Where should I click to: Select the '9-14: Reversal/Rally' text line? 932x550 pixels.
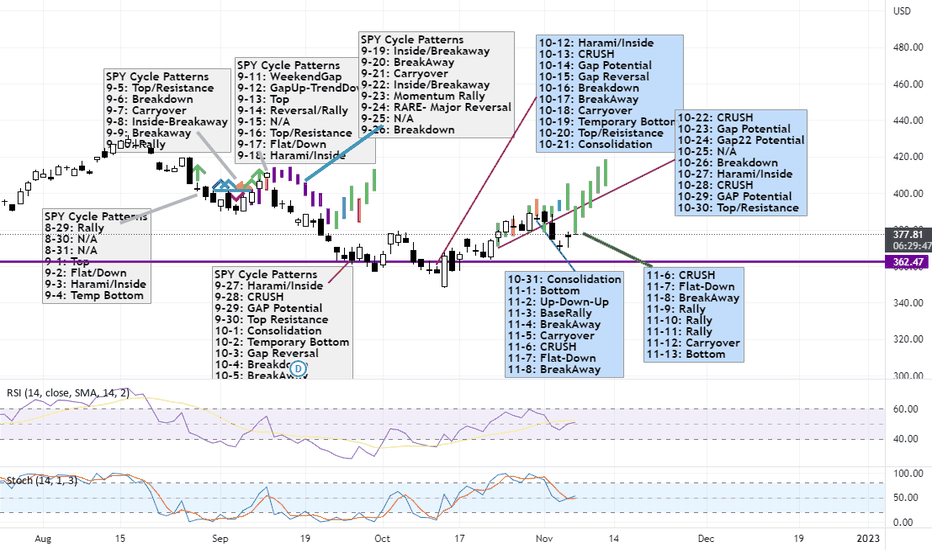pos(292,111)
